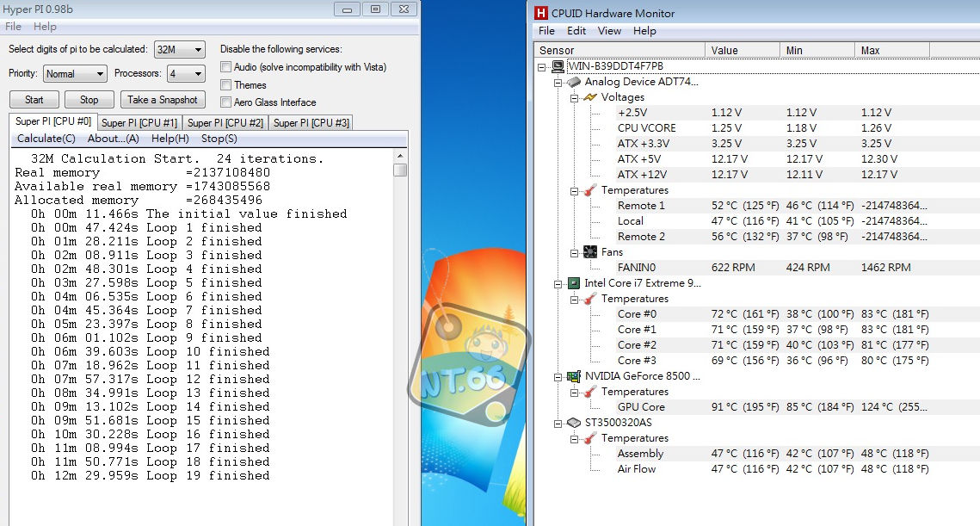Open Hardware Monitor File menu
The height and width of the screenshot is (526, 980).
coord(546,31)
